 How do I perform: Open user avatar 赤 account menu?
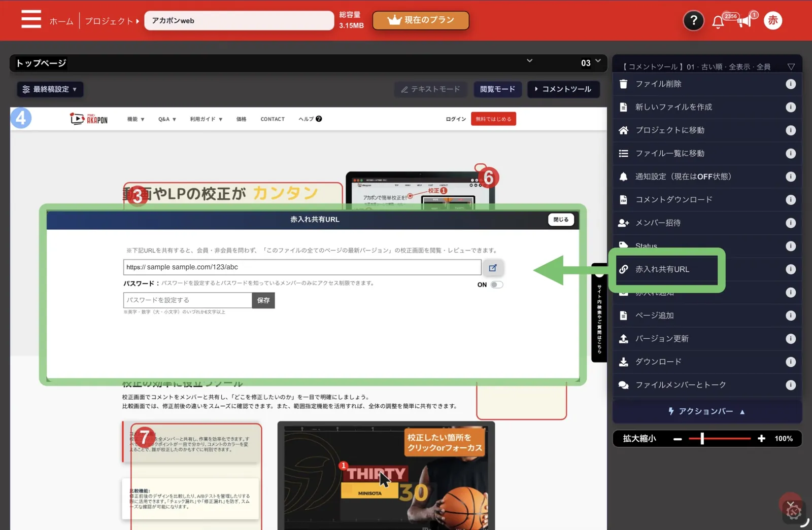pos(772,20)
